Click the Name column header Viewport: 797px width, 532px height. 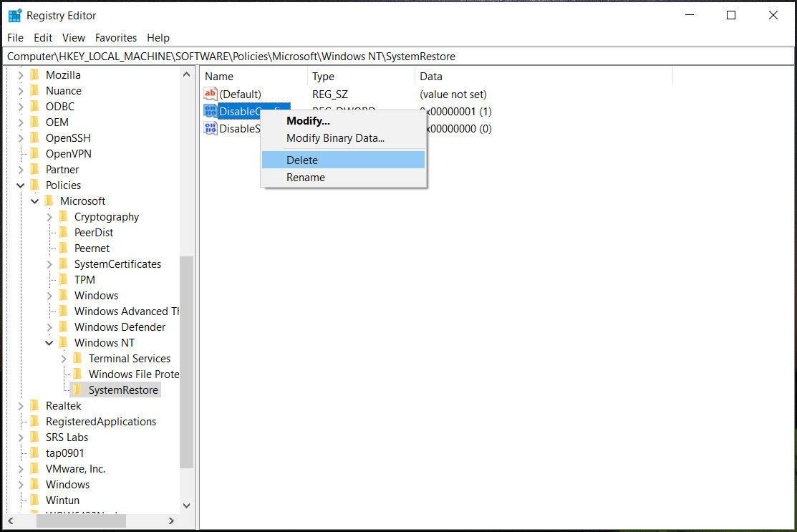(x=219, y=77)
